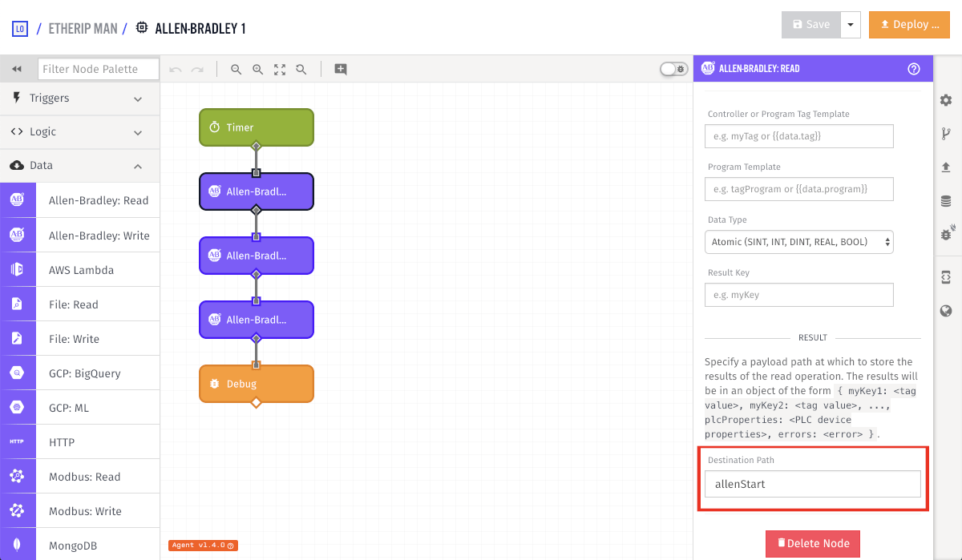Screen dimensions: 962x560
Task: Open the ETHERIP MAN breadcrumb link
Action: click(x=83, y=29)
